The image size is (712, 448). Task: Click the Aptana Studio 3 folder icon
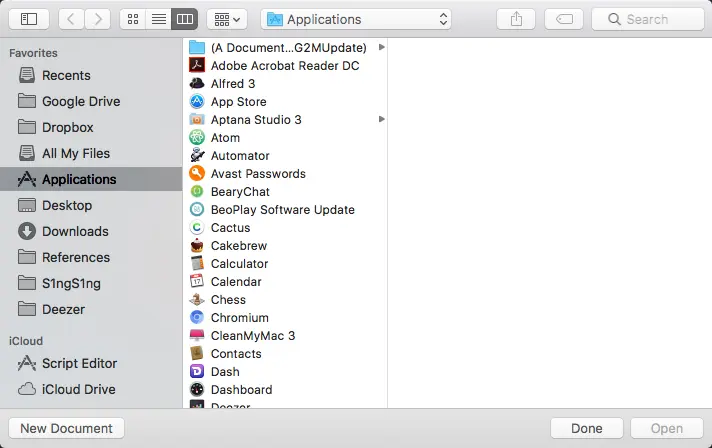coord(197,119)
